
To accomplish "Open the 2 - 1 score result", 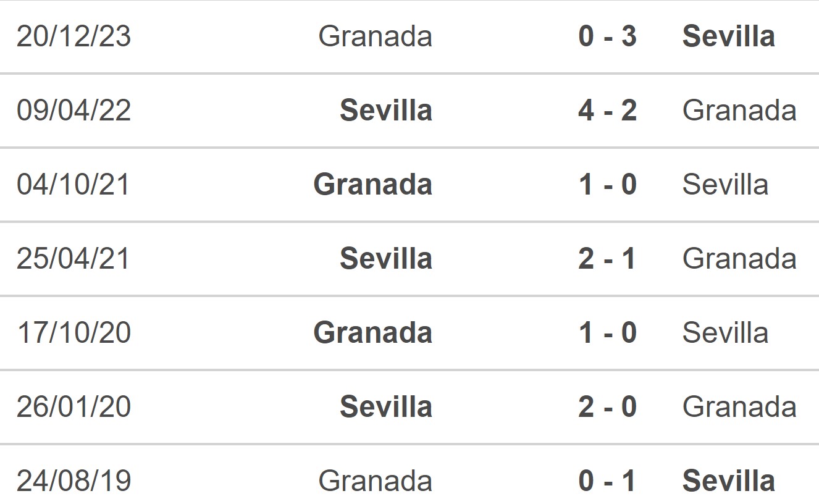I will point(607,259).
